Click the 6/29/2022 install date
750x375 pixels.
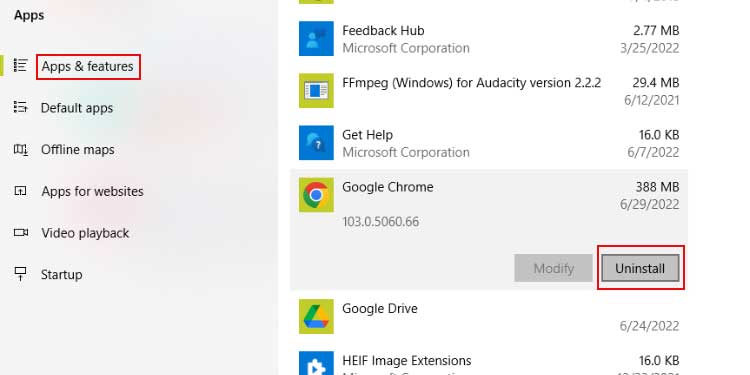click(650, 205)
